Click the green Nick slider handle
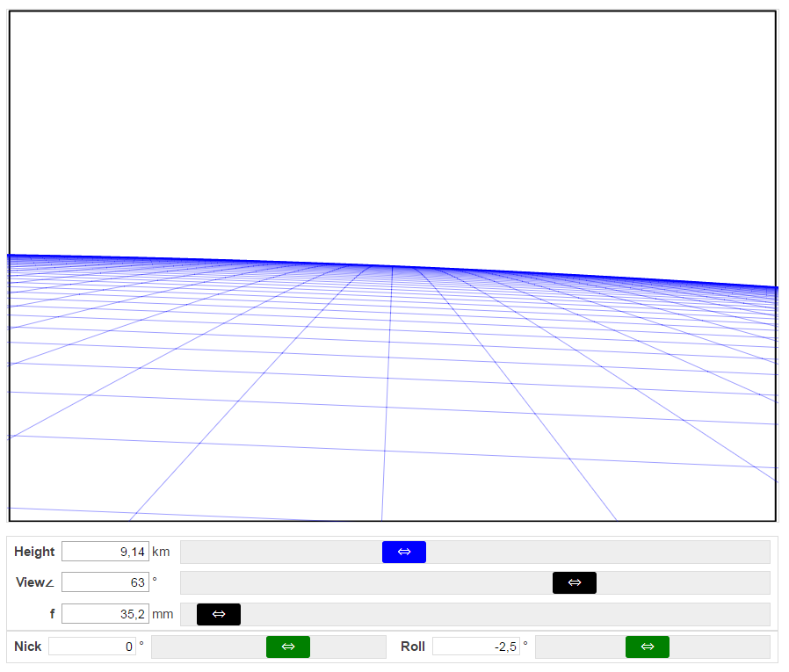 point(287,647)
